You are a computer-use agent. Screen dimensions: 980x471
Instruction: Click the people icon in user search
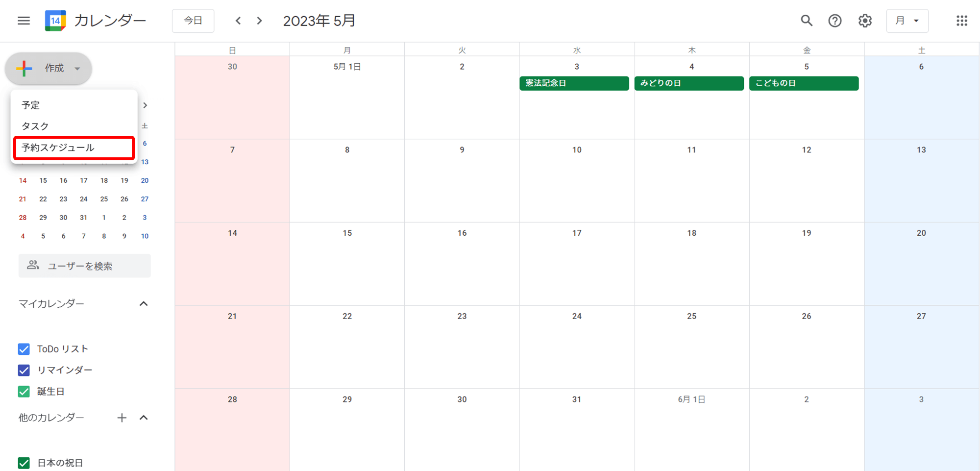click(x=33, y=265)
